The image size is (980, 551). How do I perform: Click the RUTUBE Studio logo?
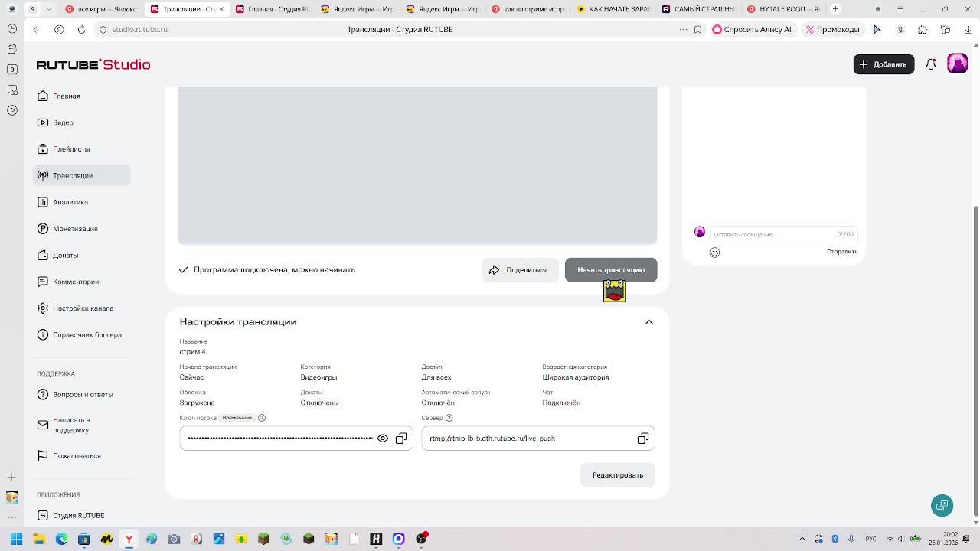click(93, 64)
